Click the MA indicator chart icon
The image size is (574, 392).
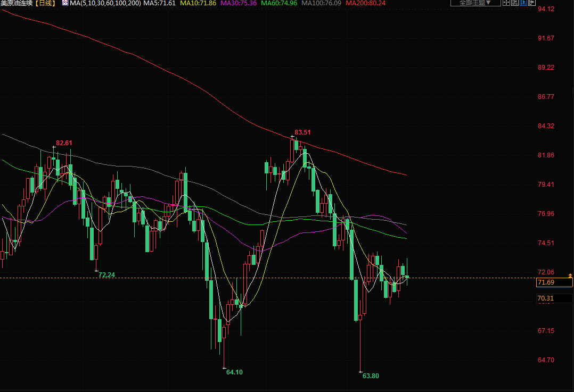pyautogui.click(x=65, y=3)
